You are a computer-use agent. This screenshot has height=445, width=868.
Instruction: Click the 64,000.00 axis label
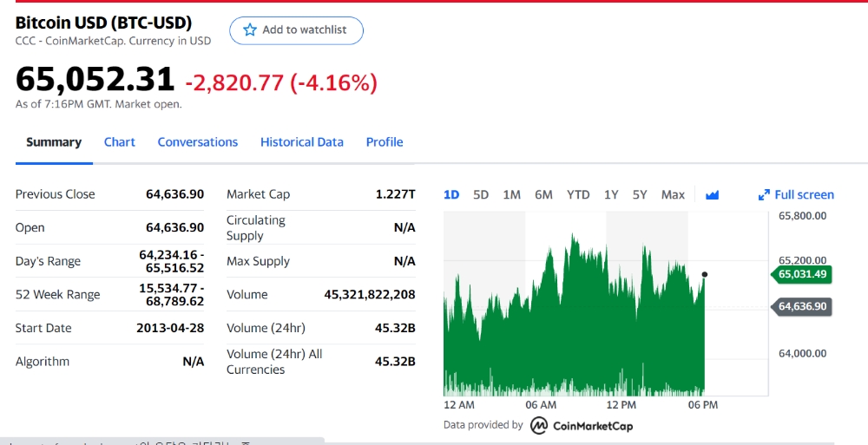pyautogui.click(x=802, y=353)
